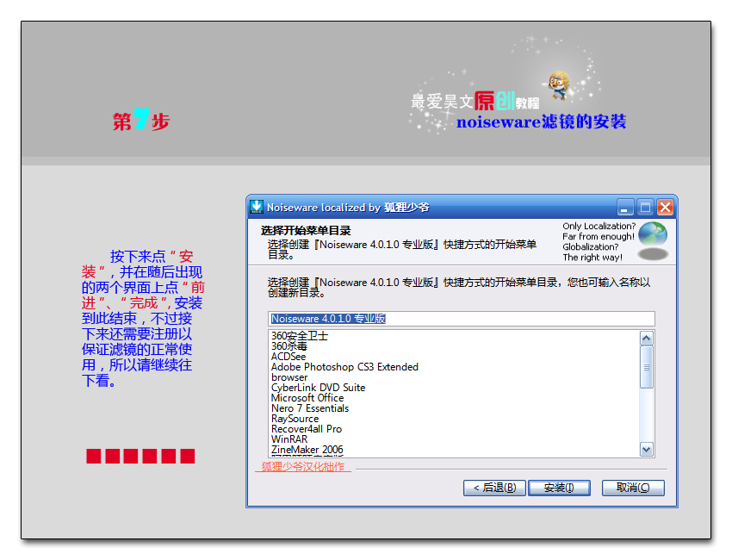Select RaySource in the folder list
Screen dimensions: 732x560
pos(295,419)
